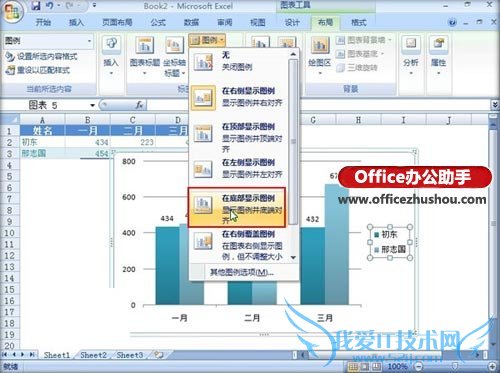Click the 图表基底 chart floor icon
Image resolution: width=500 pixels, height=373 pixels.
click(x=340, y=54)
